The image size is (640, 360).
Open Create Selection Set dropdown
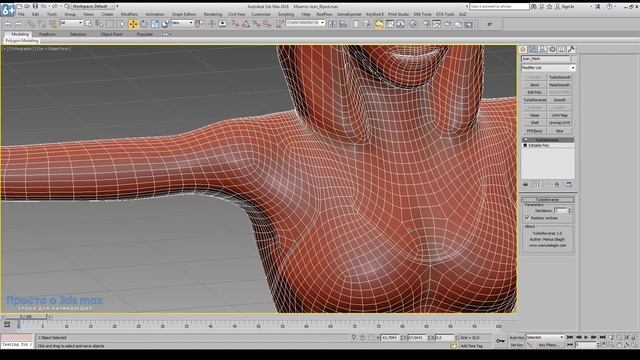pos(305,23)
